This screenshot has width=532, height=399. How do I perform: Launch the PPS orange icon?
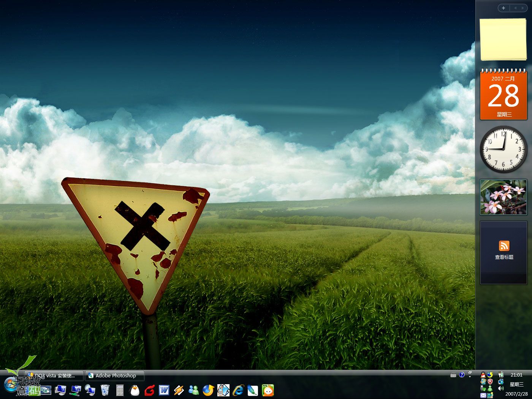point(268,390)
